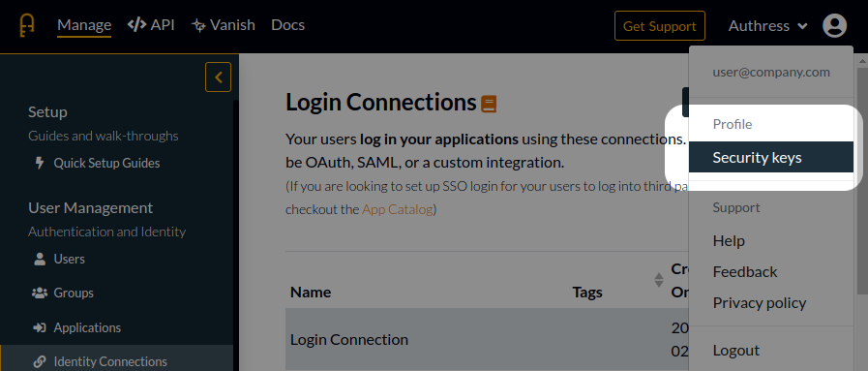Collapse the sidebar with the chevron button
Viewport: 868px width, 371px height.
click(218, 77)
